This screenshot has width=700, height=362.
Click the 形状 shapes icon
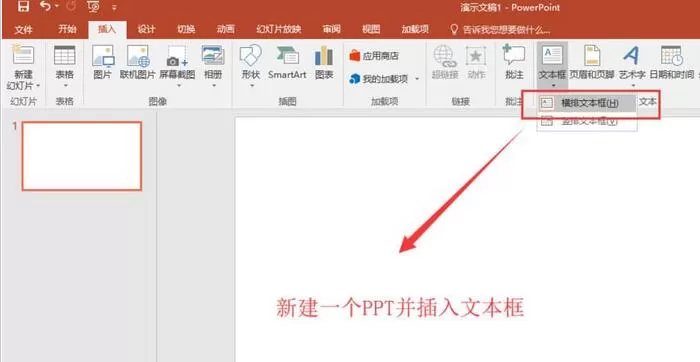[x=251, y=55]
